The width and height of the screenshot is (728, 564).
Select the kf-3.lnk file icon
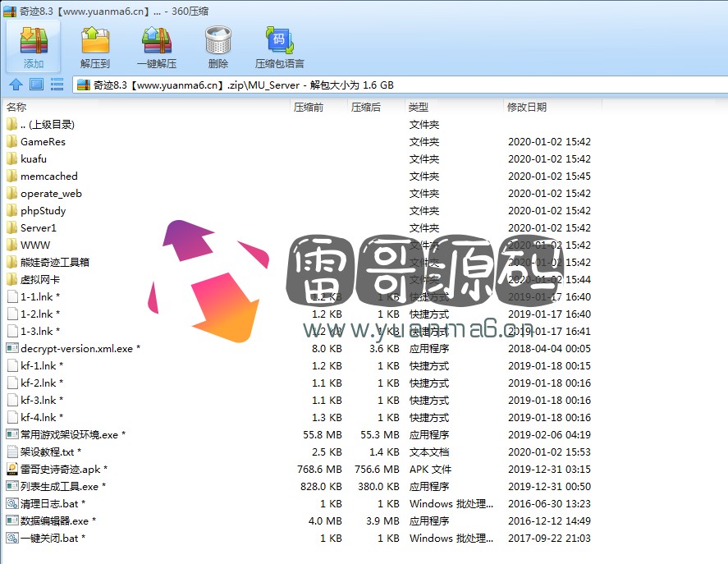pyautogui.click(x=12, y=400)
